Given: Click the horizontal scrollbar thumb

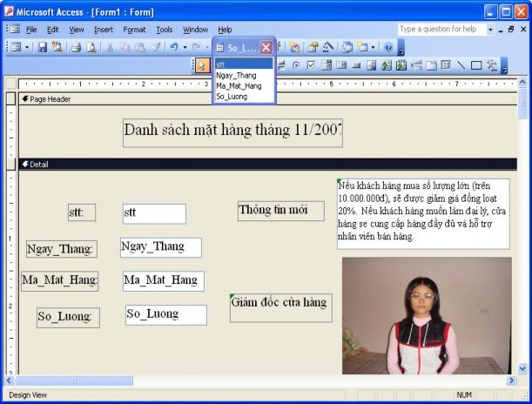Looking at the screenshot, I should click(x=74, y=381).
